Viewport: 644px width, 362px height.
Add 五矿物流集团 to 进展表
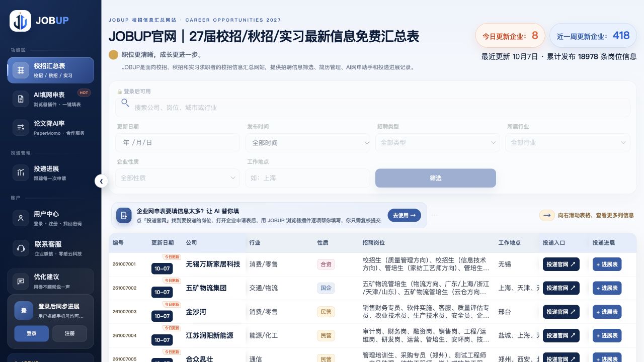point(607,288)
